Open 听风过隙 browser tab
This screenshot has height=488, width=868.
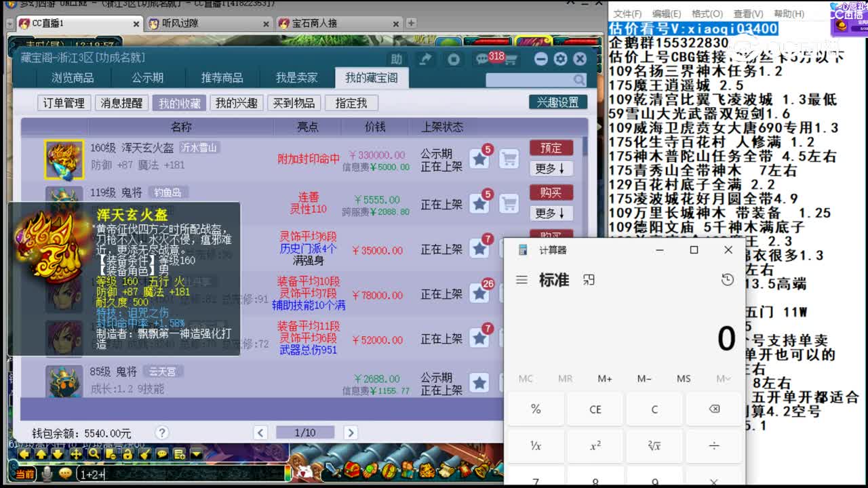(x=210, y=23)
